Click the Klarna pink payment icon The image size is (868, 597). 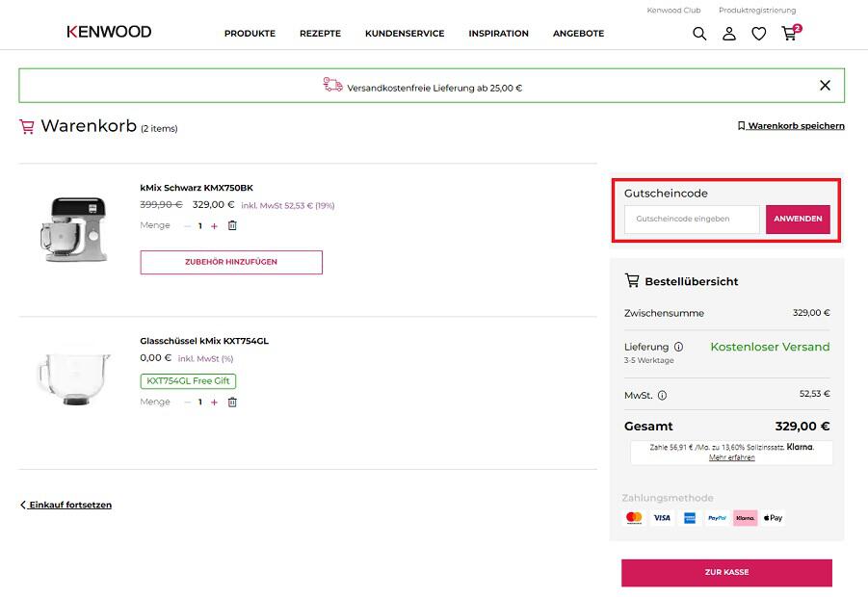(x=745, y=518)
